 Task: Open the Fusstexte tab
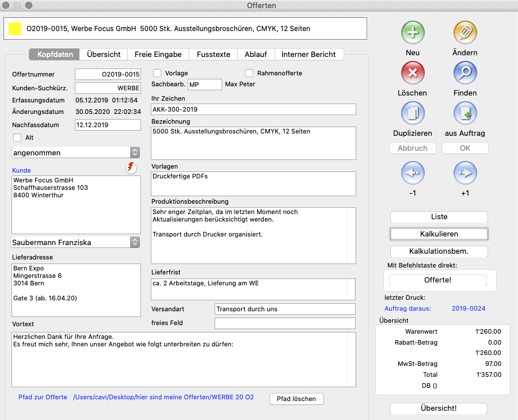(213, 54)
